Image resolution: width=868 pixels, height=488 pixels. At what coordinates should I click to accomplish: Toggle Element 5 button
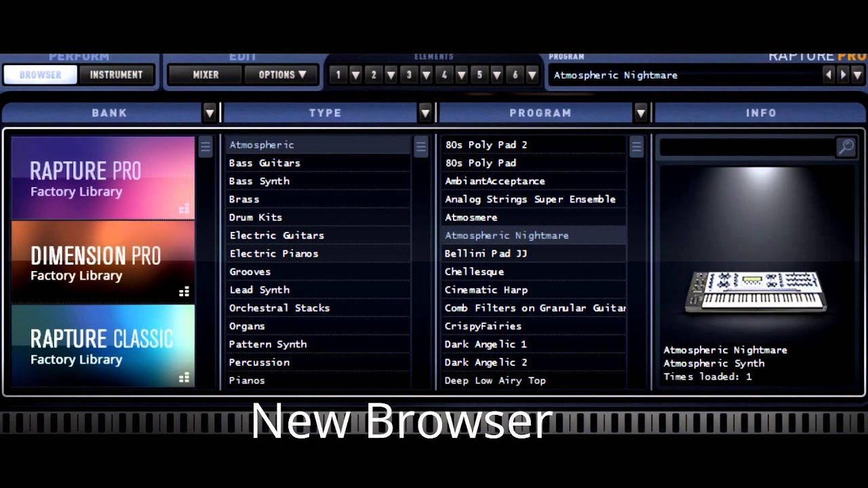(x=479, y=75)
